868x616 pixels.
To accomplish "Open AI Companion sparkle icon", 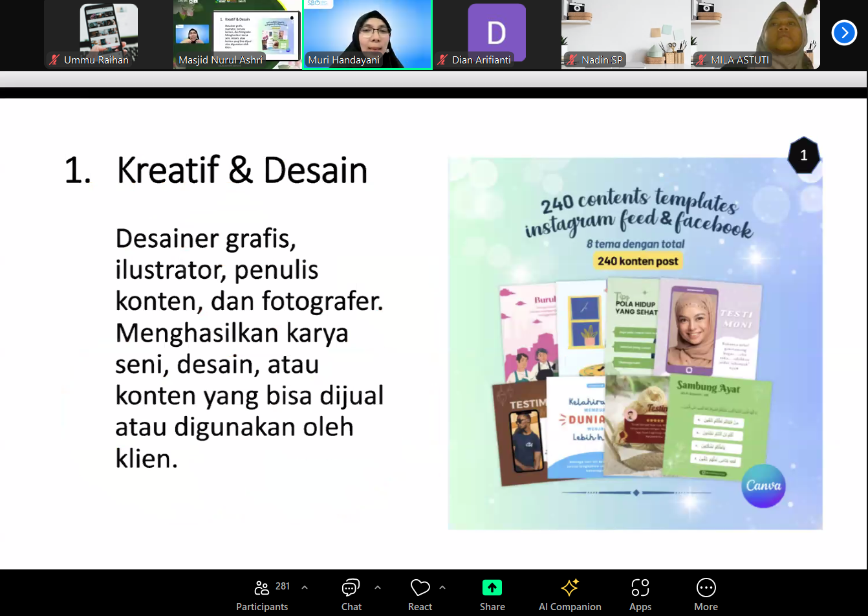I will click(x=570, y=588).
